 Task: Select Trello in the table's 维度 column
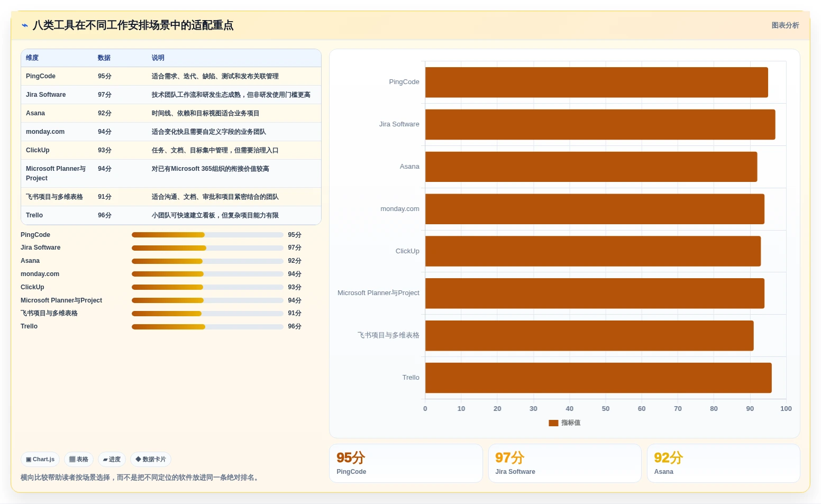[34, 216]
